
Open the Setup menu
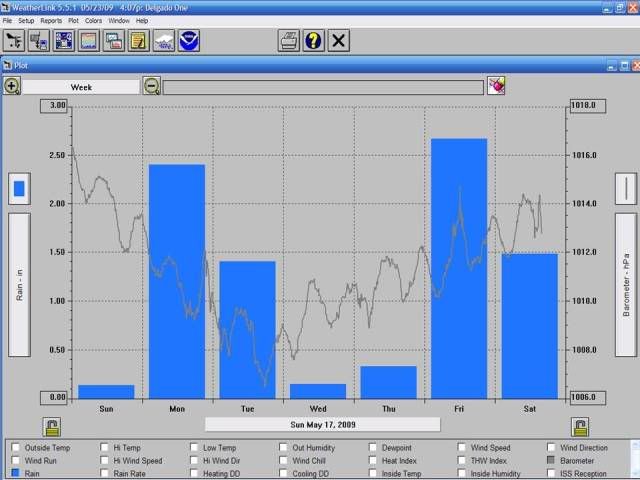[26, 20]
